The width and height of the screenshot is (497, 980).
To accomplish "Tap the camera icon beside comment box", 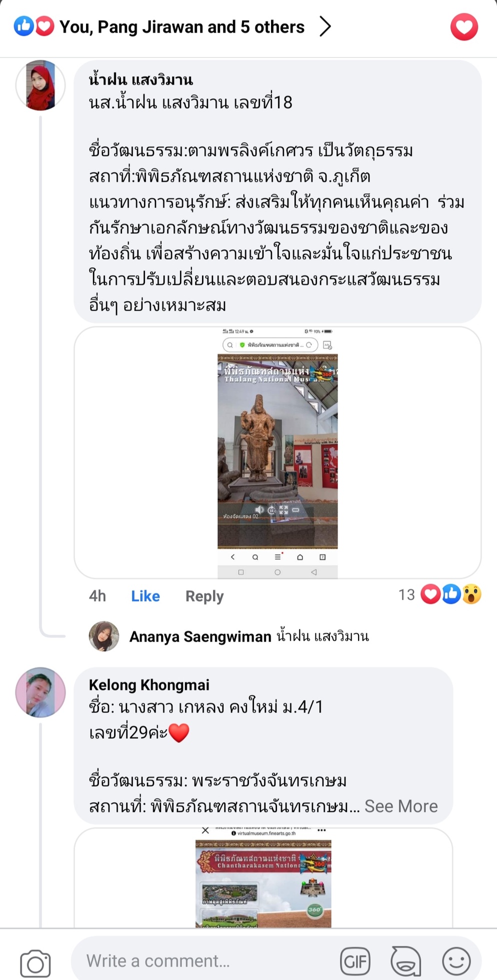I will tap(35, 962).
